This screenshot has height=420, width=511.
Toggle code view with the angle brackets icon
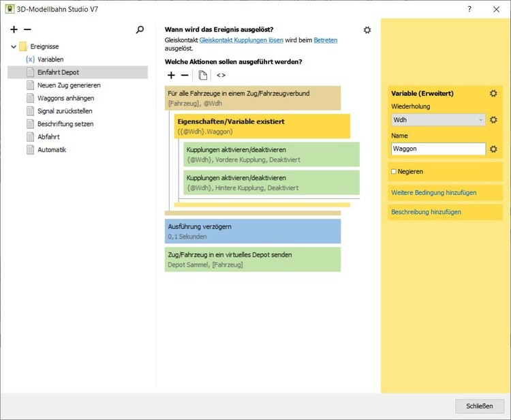221,75
